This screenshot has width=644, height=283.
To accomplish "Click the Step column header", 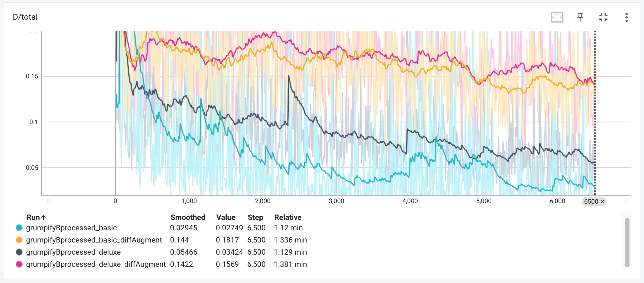I will [255, 217].
